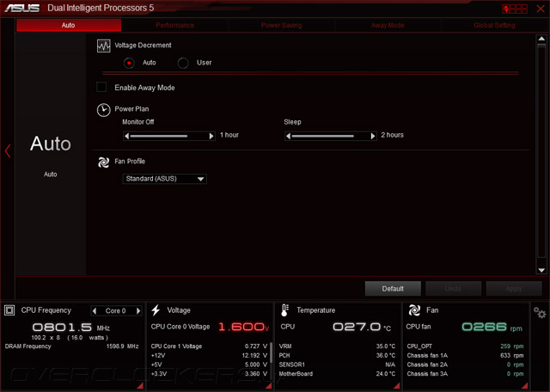Click the 1 hour Monitor Off value
Viewport: 550px width, 392px height.
pyautogui.click(x=229, y=135)
